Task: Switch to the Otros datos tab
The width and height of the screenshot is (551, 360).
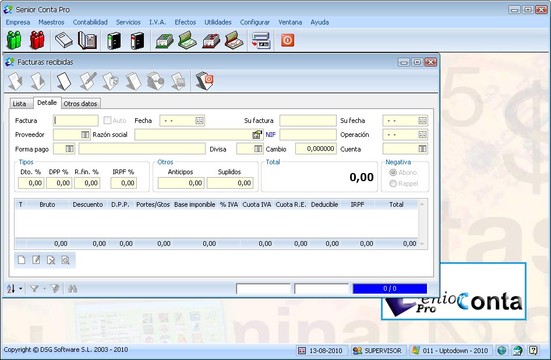Action: [x=80, y=104]
